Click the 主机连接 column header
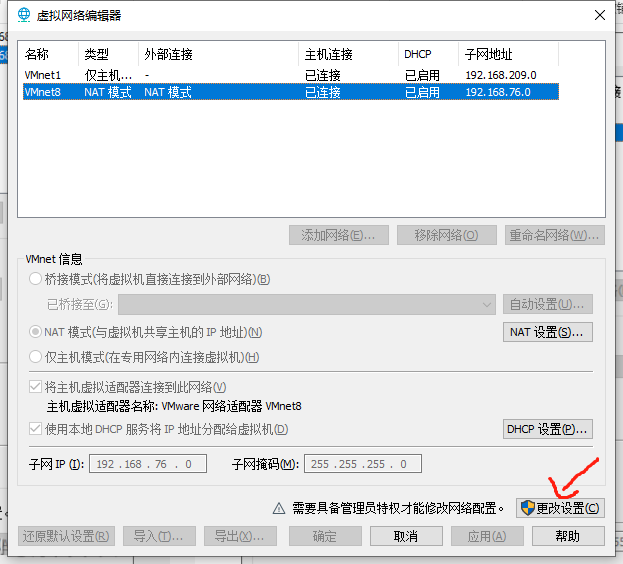623x564 pixels. point(348,54)
